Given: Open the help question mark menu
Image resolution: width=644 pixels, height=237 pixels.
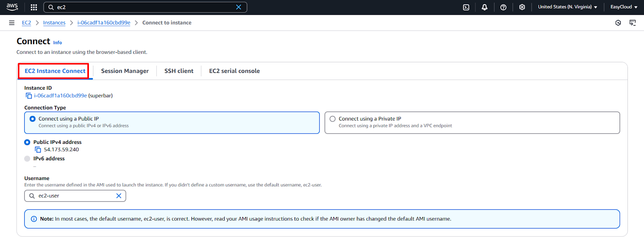Looking at the screenshot, I should click(x=503, y=7).
